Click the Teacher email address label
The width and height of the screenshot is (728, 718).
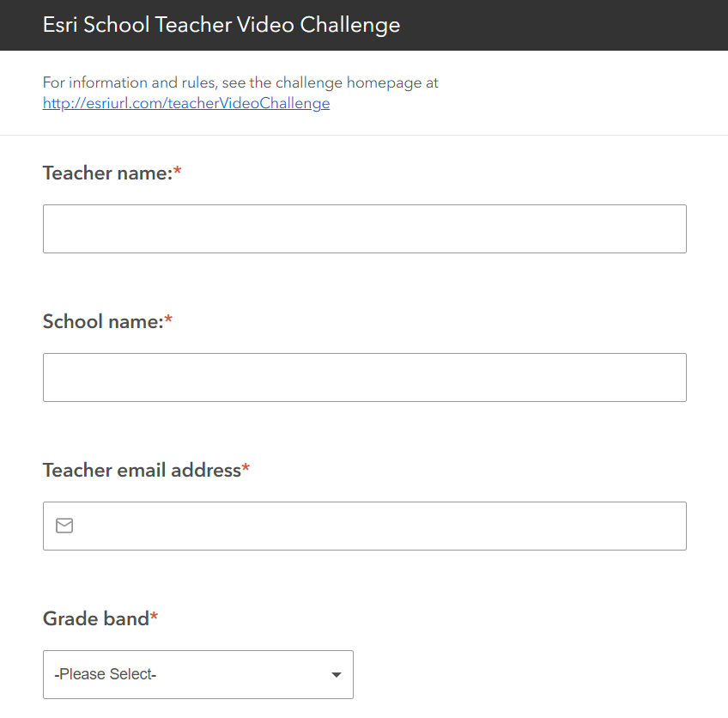point(142,471)
